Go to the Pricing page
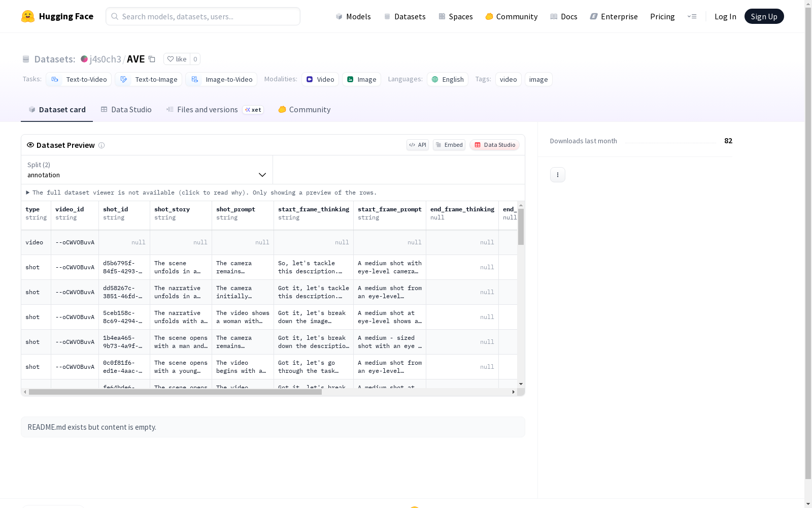Viewport: 812px width, 508px height. [662, 16]
